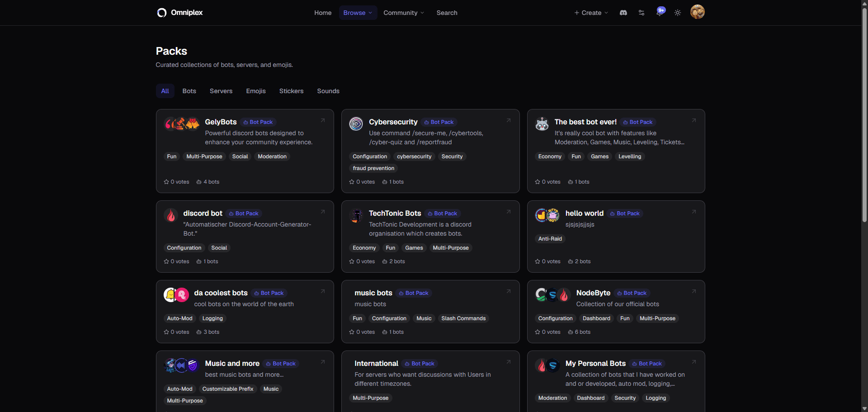Click the Slash Commands tag
The height and width of the screenshot is (412, 868).
463,318
